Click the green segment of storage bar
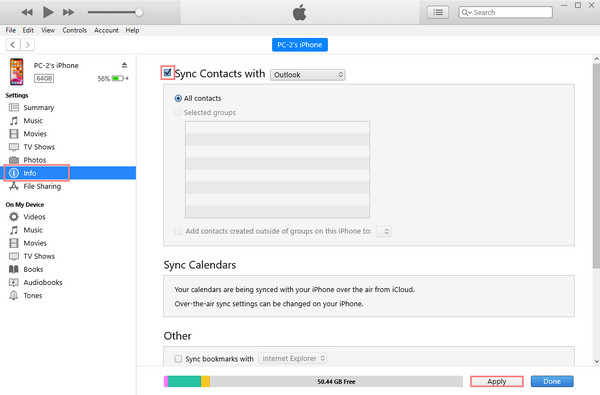The image size is (600, 395). tap(184, 382)
